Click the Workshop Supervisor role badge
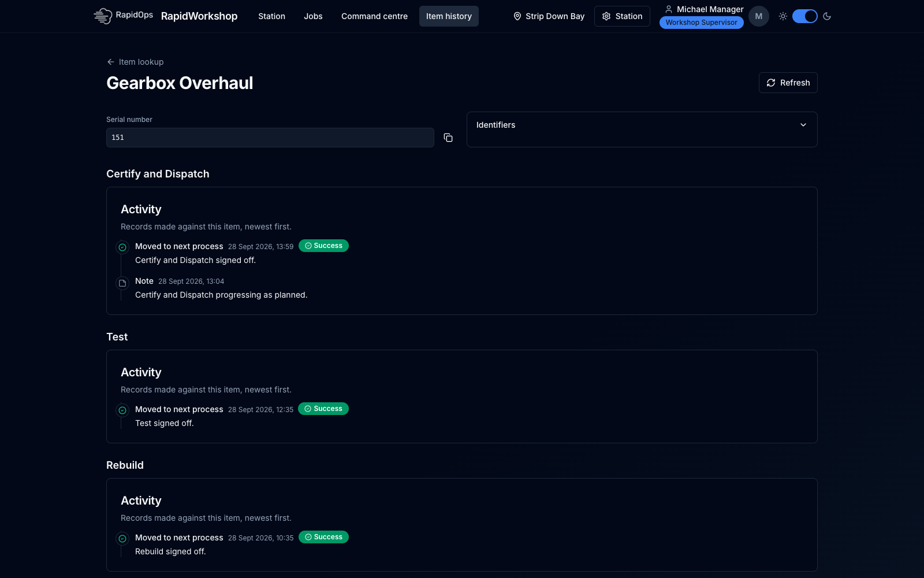This screenshot has width=924, height=578. click(x=702, y=23)
